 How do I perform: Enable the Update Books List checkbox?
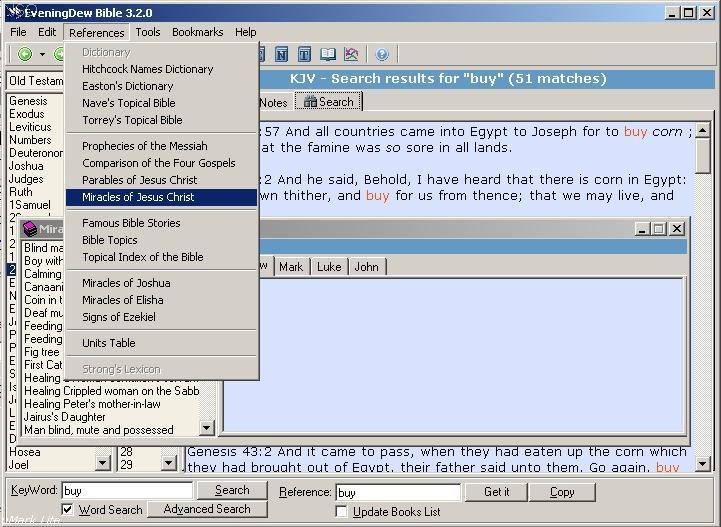coord(342,511)
